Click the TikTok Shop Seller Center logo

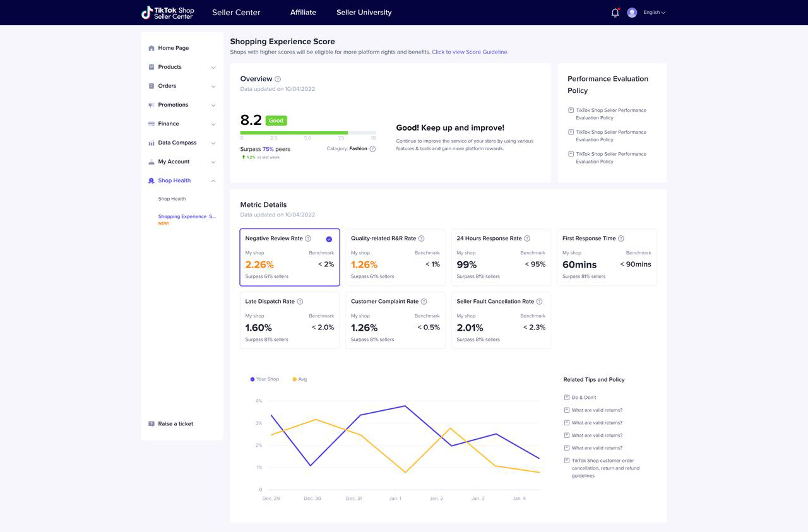(168, 13)
